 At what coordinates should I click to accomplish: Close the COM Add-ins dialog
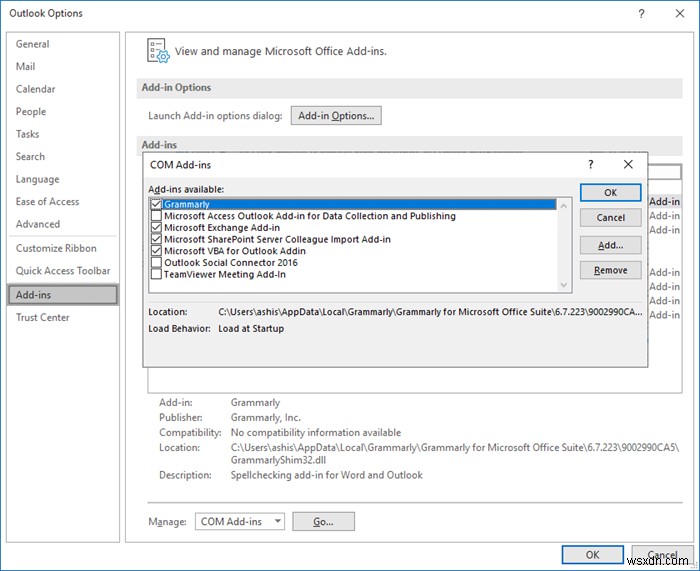point(628,164)
